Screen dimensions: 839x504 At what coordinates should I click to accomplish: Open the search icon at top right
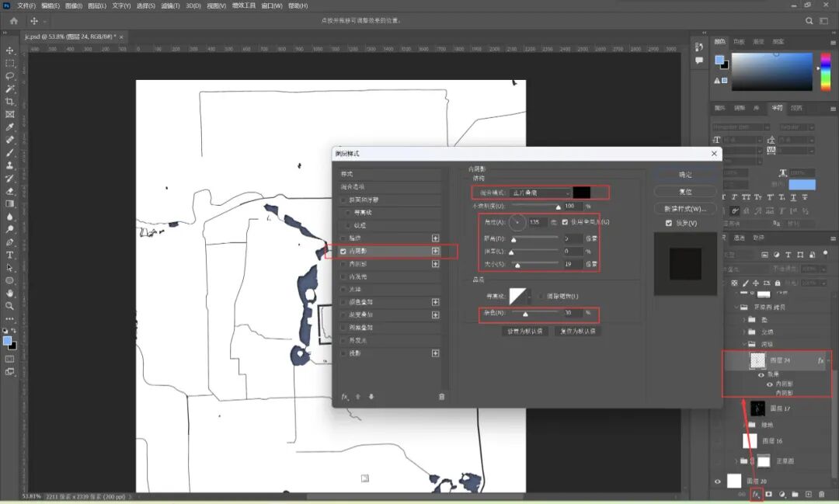809,21
